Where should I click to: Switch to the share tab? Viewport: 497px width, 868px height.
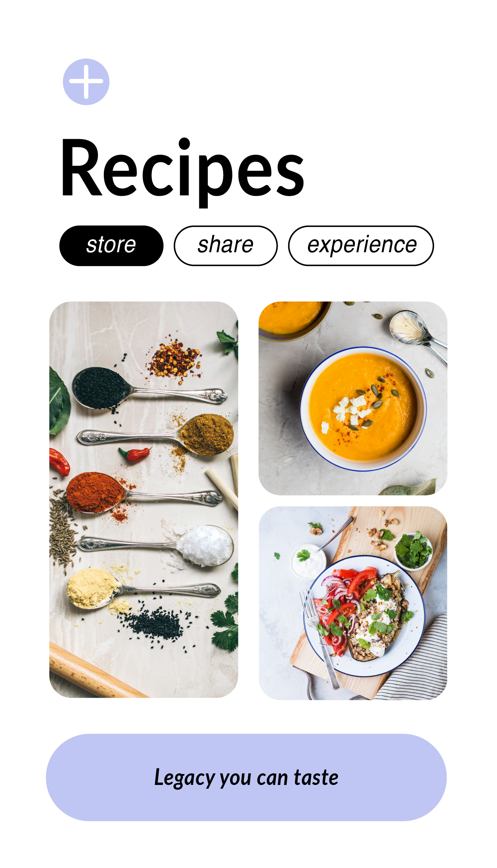pos(226,245)
